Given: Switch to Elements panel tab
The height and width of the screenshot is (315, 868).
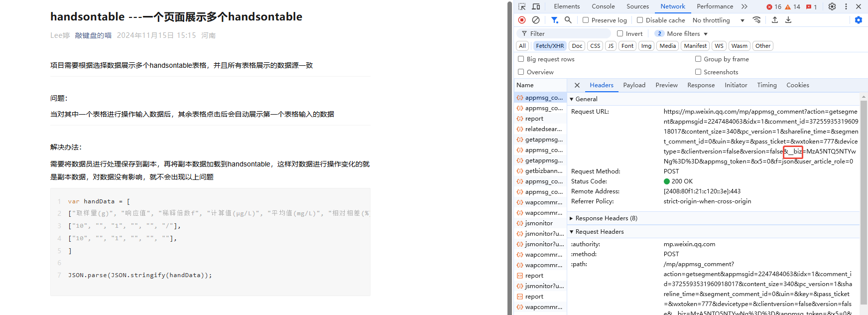Looking at the screenshot, I should coord(567,6).
